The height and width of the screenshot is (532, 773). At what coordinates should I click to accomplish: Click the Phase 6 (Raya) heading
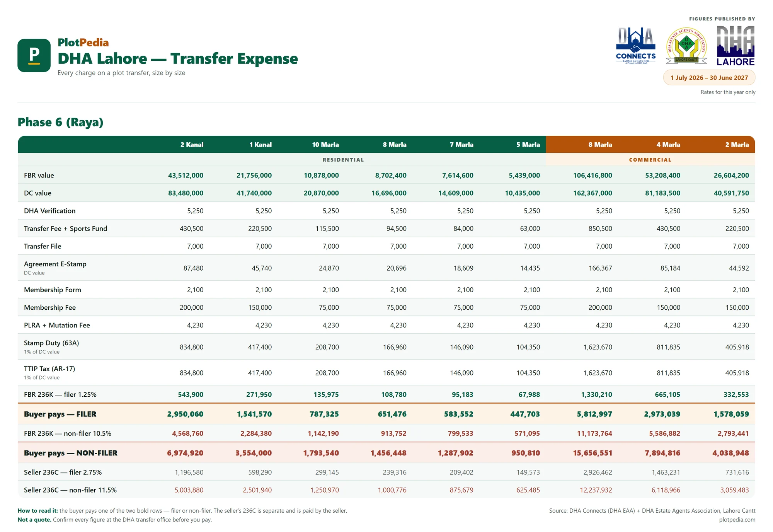click(x=61, y=123)
